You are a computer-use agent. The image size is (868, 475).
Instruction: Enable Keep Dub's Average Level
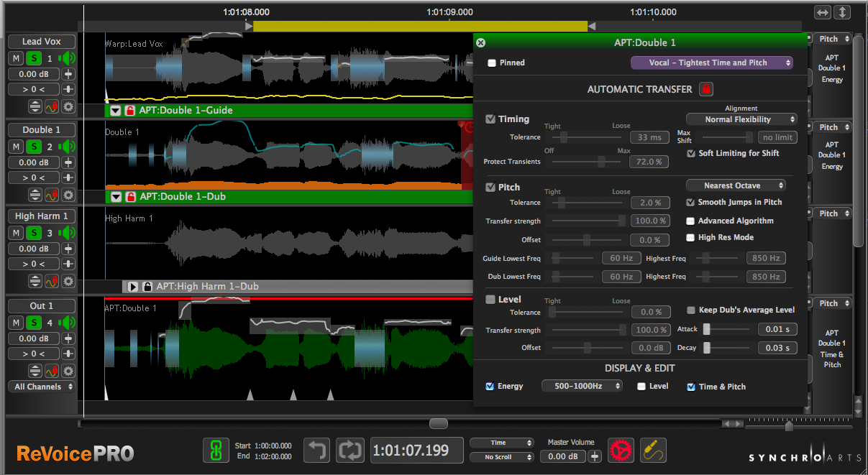(690, 309)
